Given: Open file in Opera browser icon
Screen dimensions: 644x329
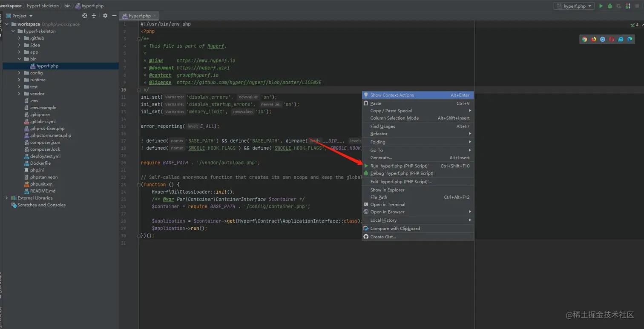Looking at the screenshot, I should 612,39.
